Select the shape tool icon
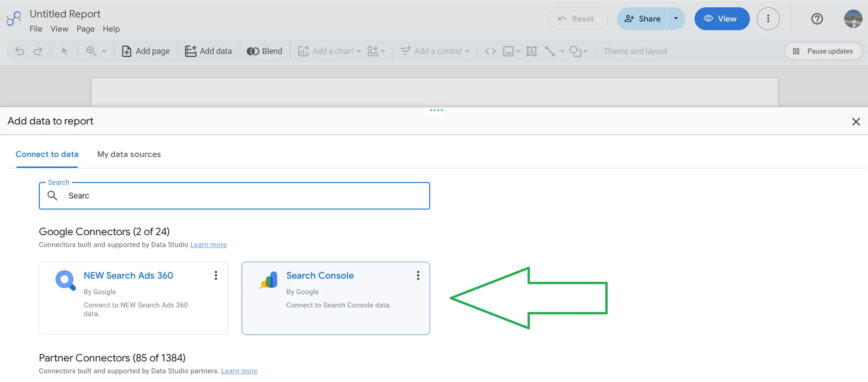Image resolution: width=868 pixels, height=382 pixels. point(575,51)
